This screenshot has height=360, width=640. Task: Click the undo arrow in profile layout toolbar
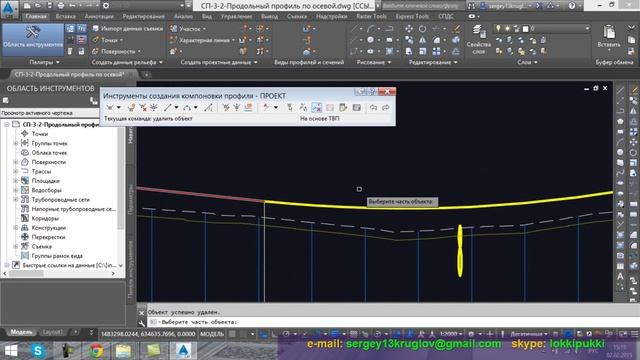[x=373, y=107]
